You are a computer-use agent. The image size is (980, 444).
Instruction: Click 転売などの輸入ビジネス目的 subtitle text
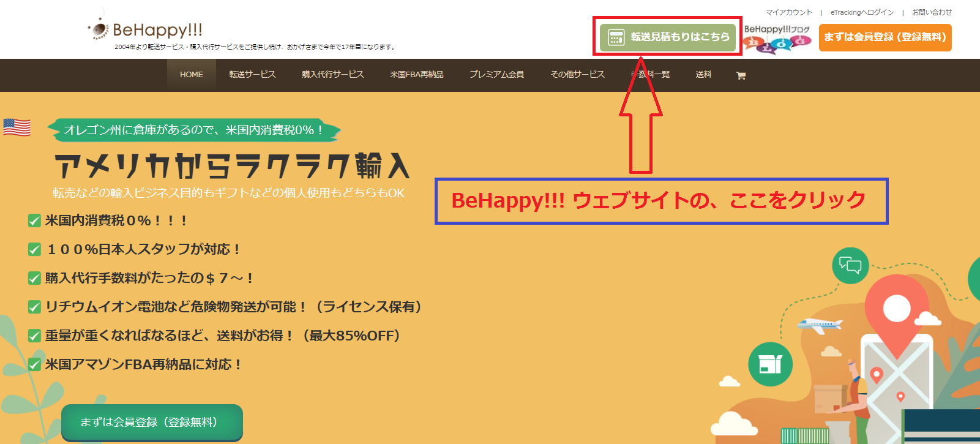228,193
